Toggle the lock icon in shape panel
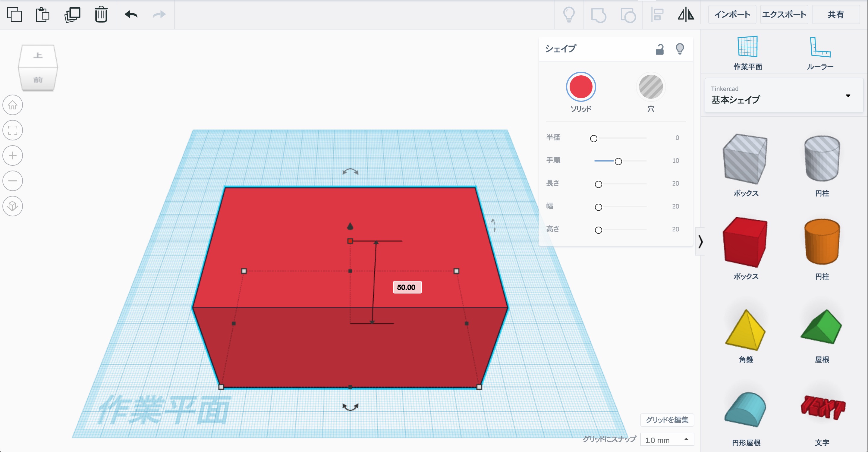Viewport: 868px width, 452px height. pos(659,49)
